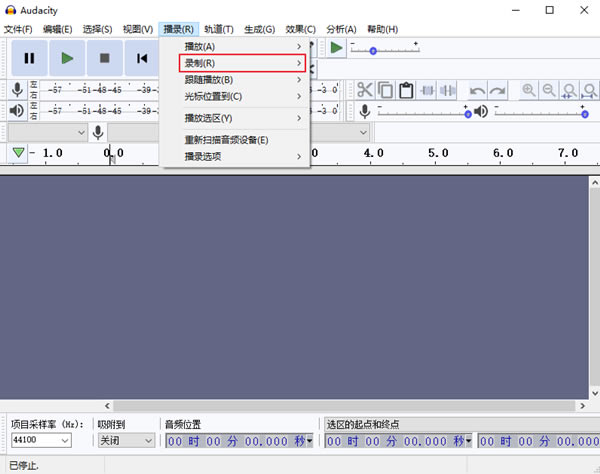The image size is (600, 474).
Task: Click the Undo arrow icon
Action: point(477,90)
